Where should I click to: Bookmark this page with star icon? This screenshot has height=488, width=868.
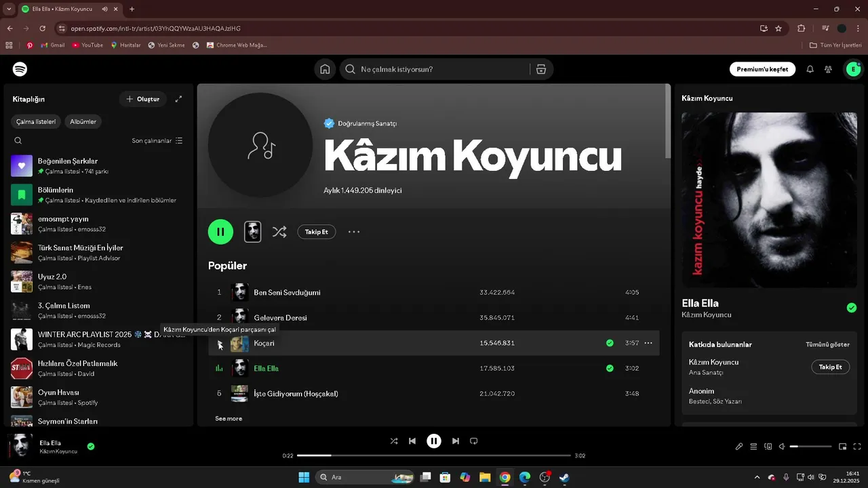[x=778, y=28]
